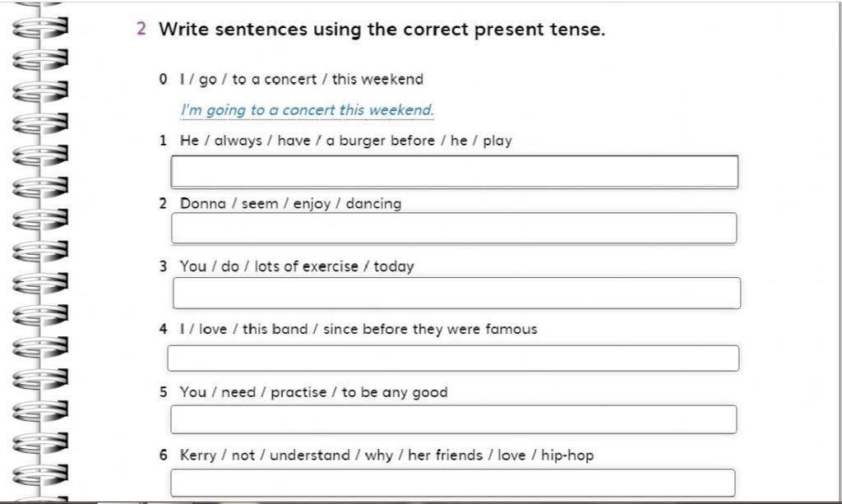Viewport: 842px width, 504px height.
Task: Click the question number 4 label
Action: tap(164, 329)
